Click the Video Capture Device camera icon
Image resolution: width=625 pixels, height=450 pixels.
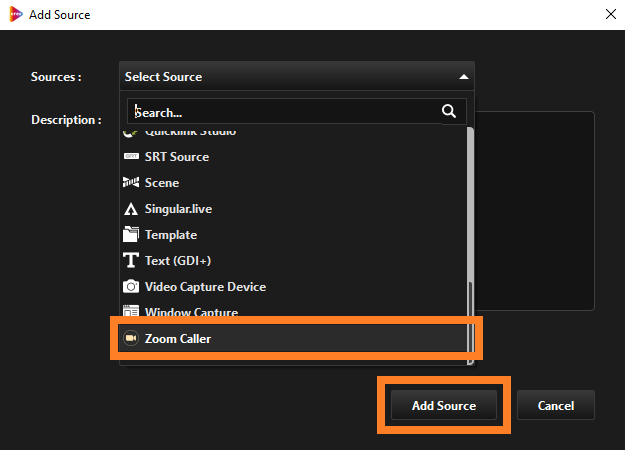tap(131, 287)
